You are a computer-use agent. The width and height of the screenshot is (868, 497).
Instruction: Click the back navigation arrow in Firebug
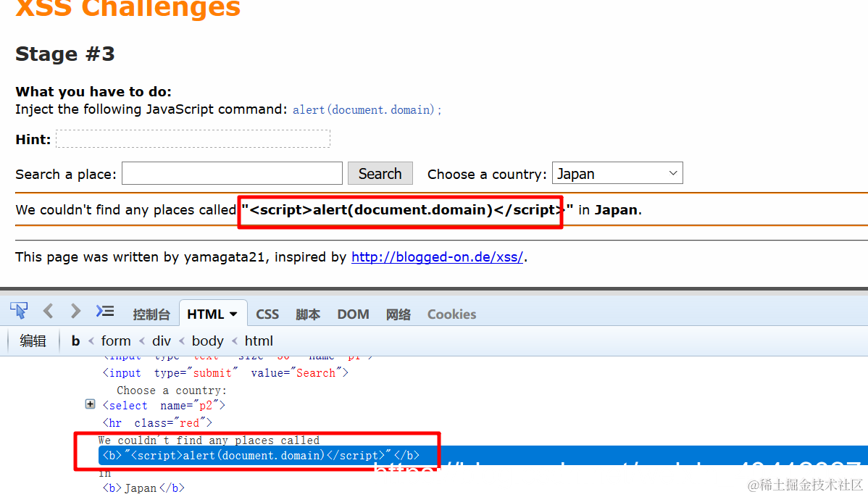(x=48, y=310)
